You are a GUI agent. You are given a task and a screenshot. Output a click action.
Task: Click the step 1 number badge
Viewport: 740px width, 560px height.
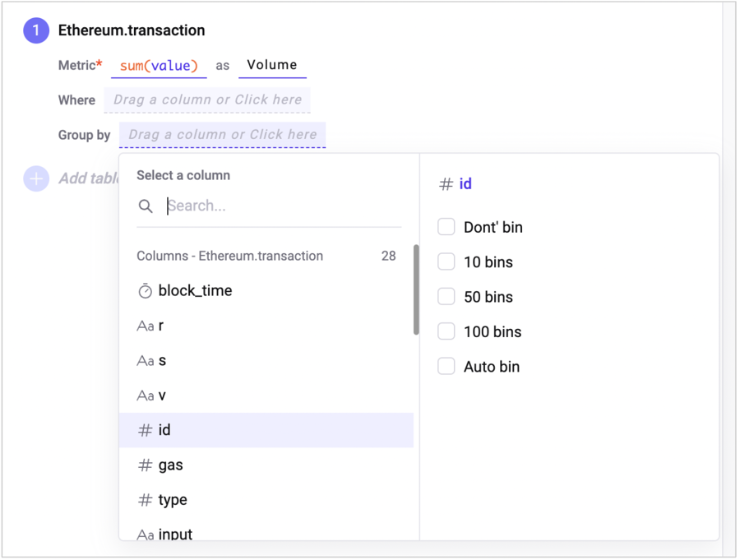tap(36, 31)
